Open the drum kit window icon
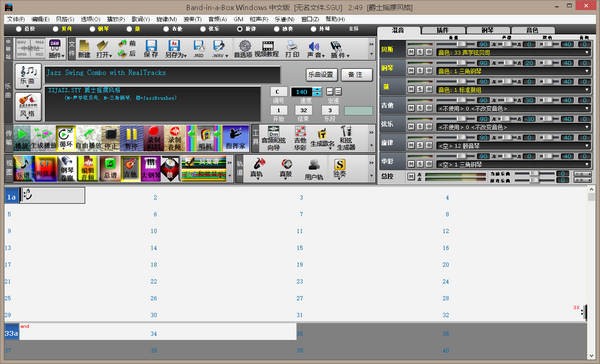This screenshot has width=600, height=364. click(x=170, y=169)
